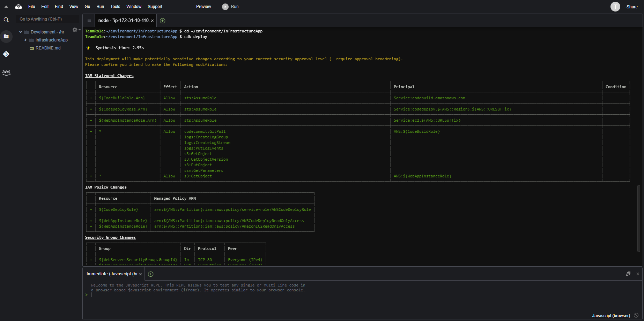Expand the InfrastructureApp folder
This screenshot has width=644, height=321.
click(x=25, y=40)
